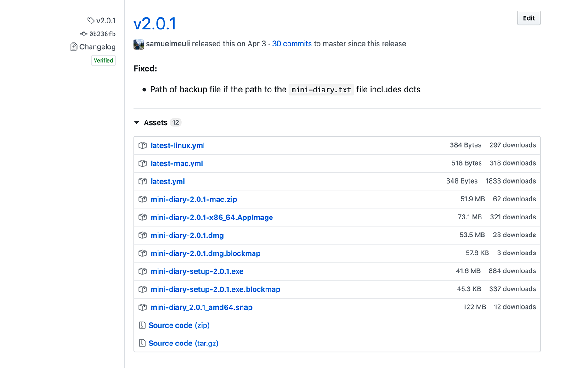Click the Assets heading label
This screenshot has height=368, width=588.
tap(155, 122)
